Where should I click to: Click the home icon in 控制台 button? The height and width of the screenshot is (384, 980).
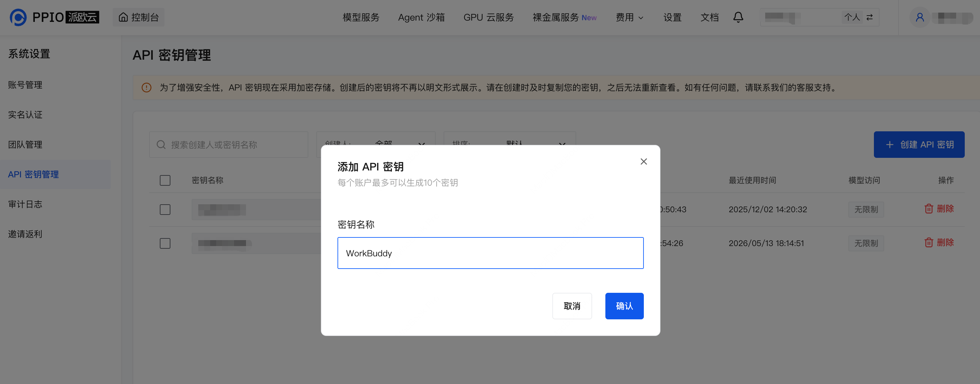(x=123, y=17)
